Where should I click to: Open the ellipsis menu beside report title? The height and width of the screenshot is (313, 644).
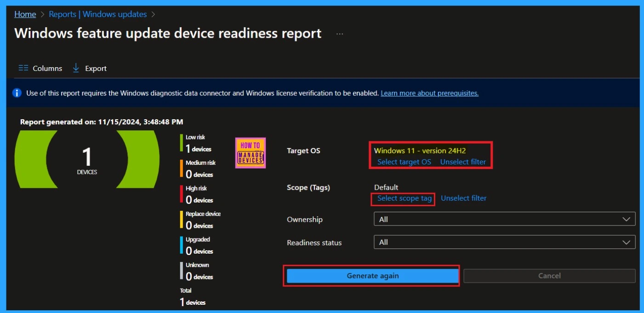(340, 34)
